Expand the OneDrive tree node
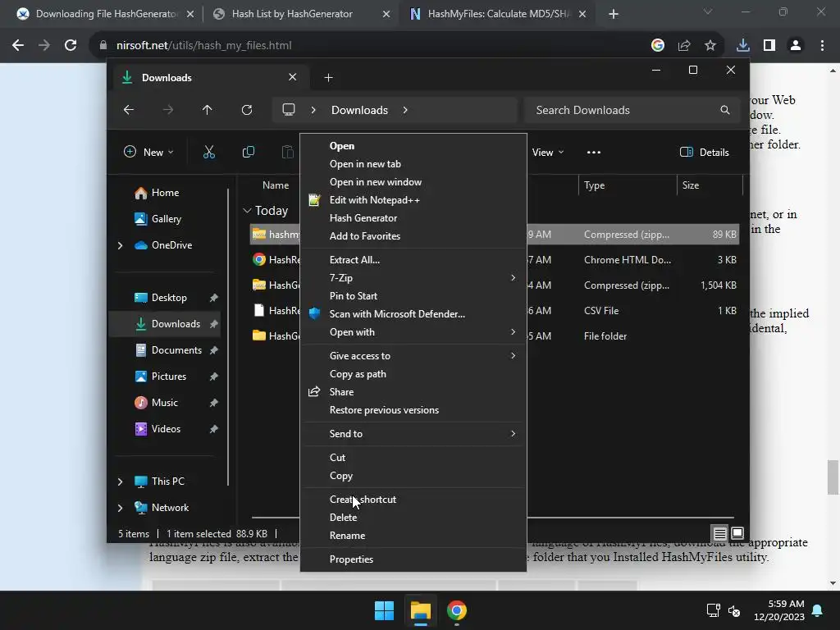Viewport: 840px width, 630px height. coord(120,245)
